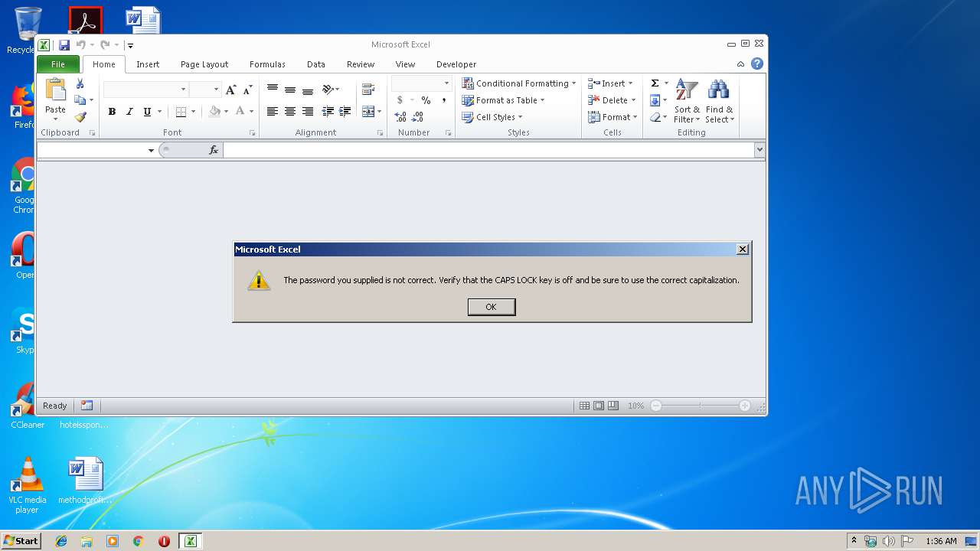Open the Format as Table gallery
This screenshot has height=551, width=980.
pos(503,100)
